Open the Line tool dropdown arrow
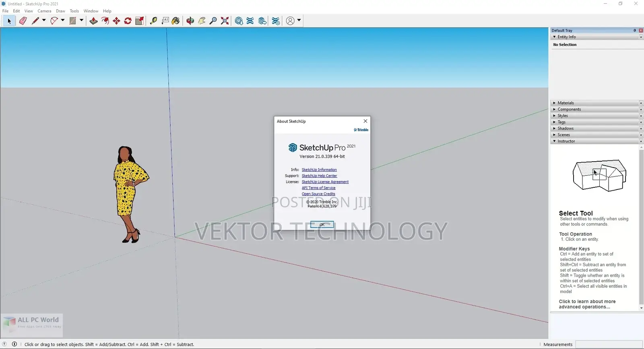The image size is (644, 349). (x=44, y=21)
